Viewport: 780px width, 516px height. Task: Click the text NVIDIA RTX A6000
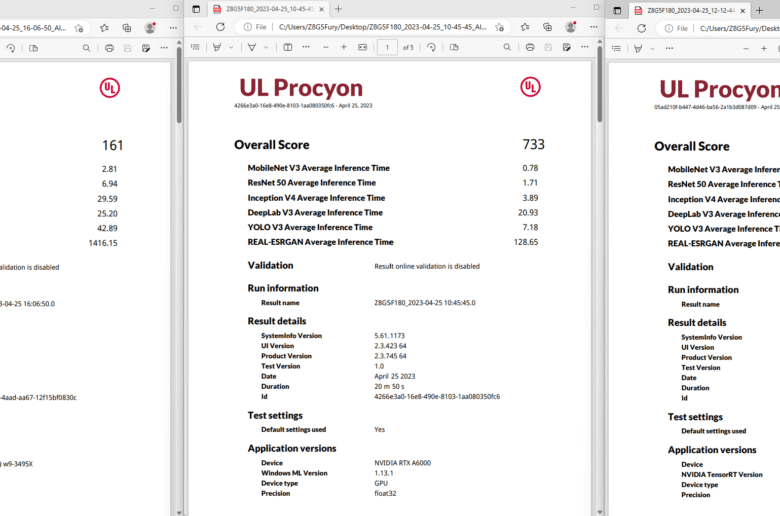(402, 463)
